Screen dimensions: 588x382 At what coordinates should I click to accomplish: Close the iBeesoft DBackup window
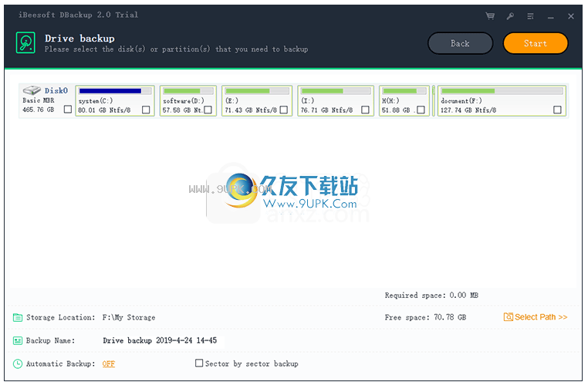coord(571,16)
